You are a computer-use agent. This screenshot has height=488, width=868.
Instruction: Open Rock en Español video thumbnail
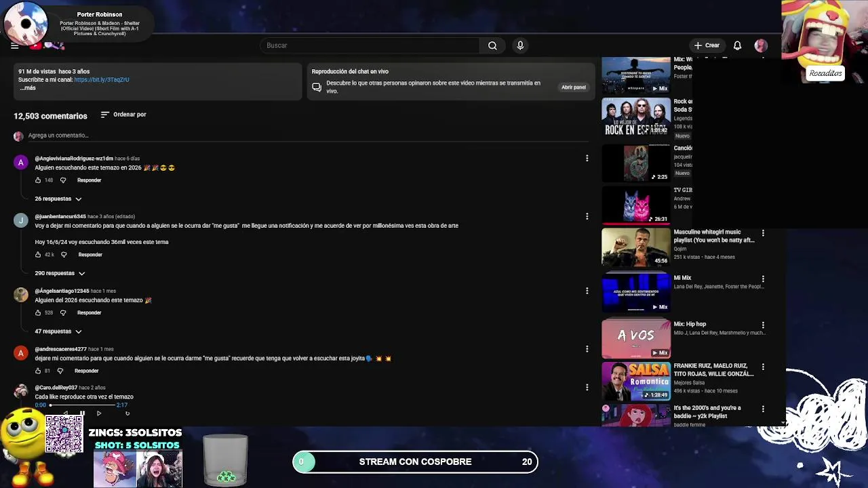point(636,117)
